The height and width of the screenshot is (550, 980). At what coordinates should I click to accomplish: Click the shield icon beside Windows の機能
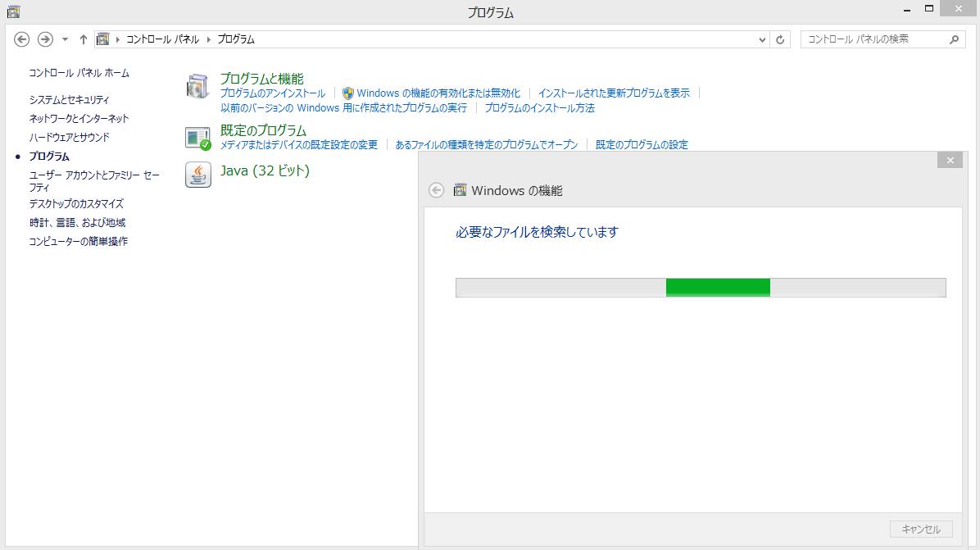[x=348, y=93]
